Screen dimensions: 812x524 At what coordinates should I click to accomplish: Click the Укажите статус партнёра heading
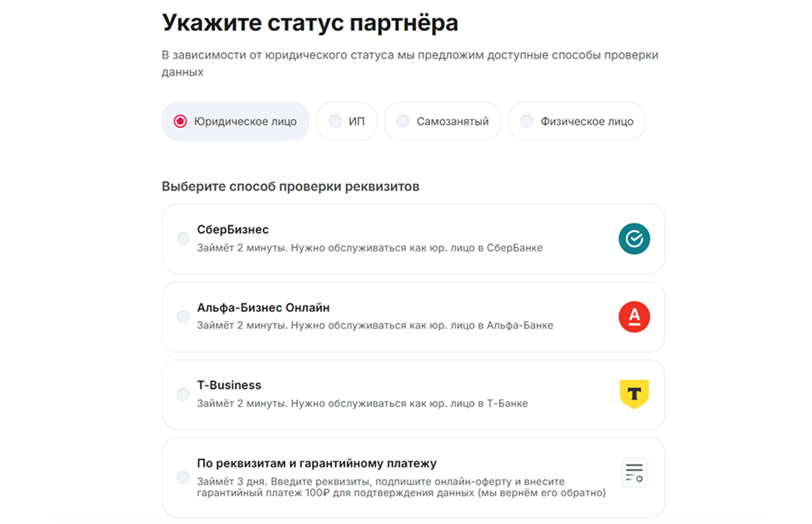[310, 23]
